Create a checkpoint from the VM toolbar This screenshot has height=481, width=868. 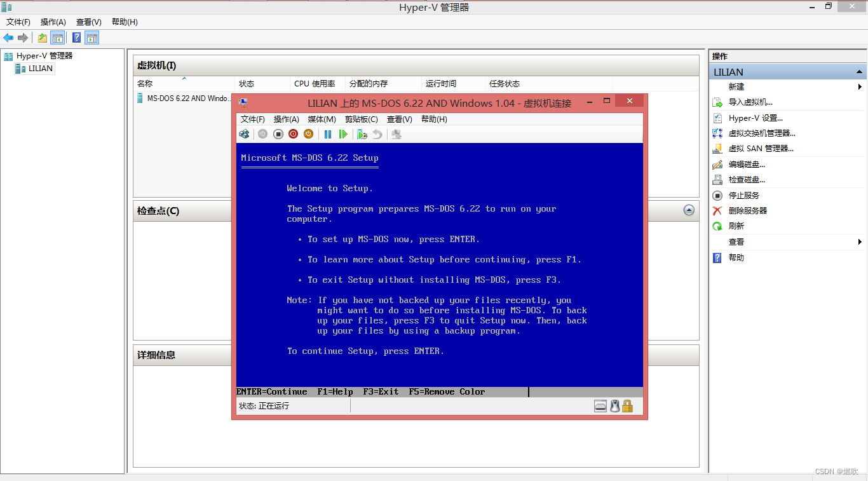coord(361,134)
